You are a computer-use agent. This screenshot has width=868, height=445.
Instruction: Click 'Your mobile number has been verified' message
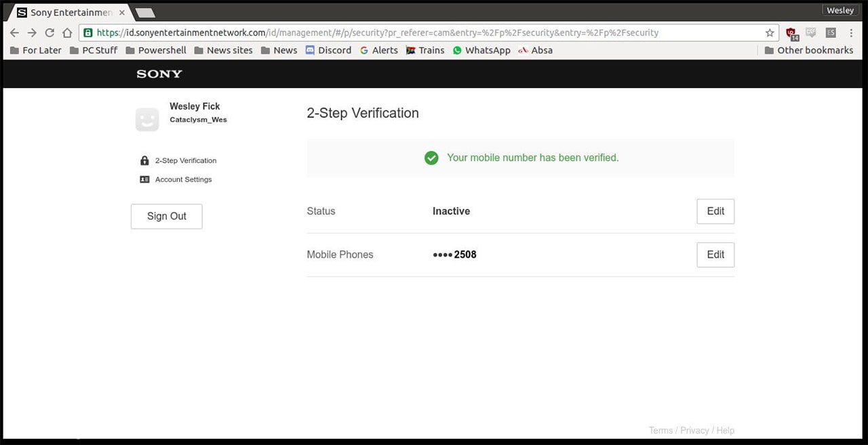[533, 158]
